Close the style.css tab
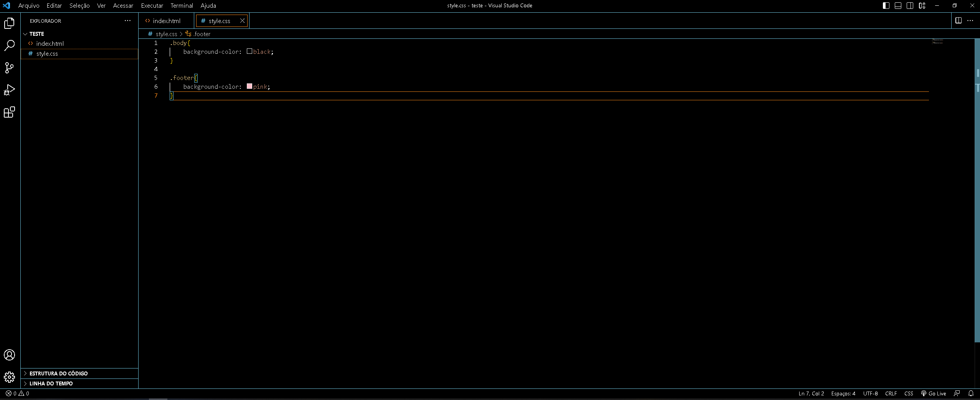 (x=242, y=21)
